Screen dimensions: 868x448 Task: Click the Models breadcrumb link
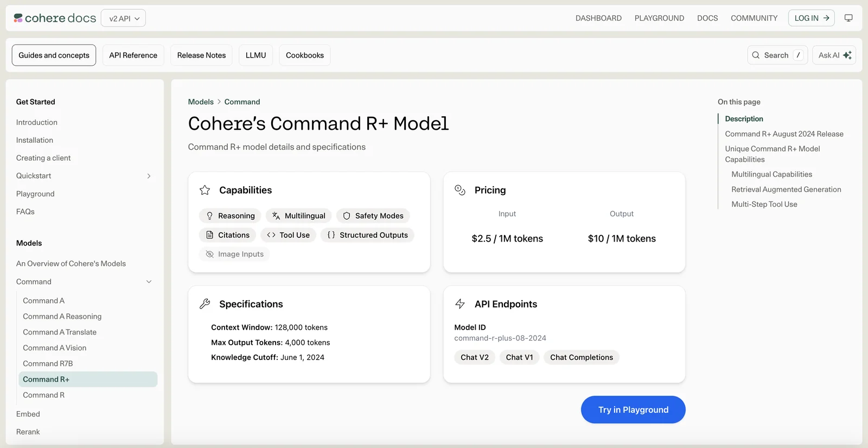pyautogui.click(x=201, y=102)
